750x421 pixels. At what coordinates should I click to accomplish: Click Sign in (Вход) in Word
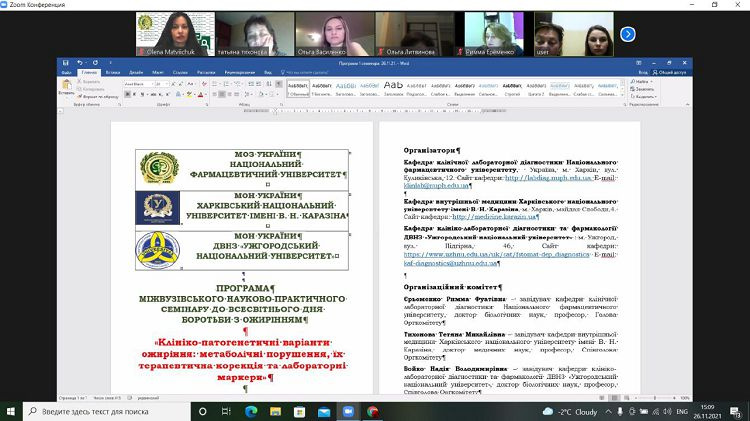pos(643,72)
